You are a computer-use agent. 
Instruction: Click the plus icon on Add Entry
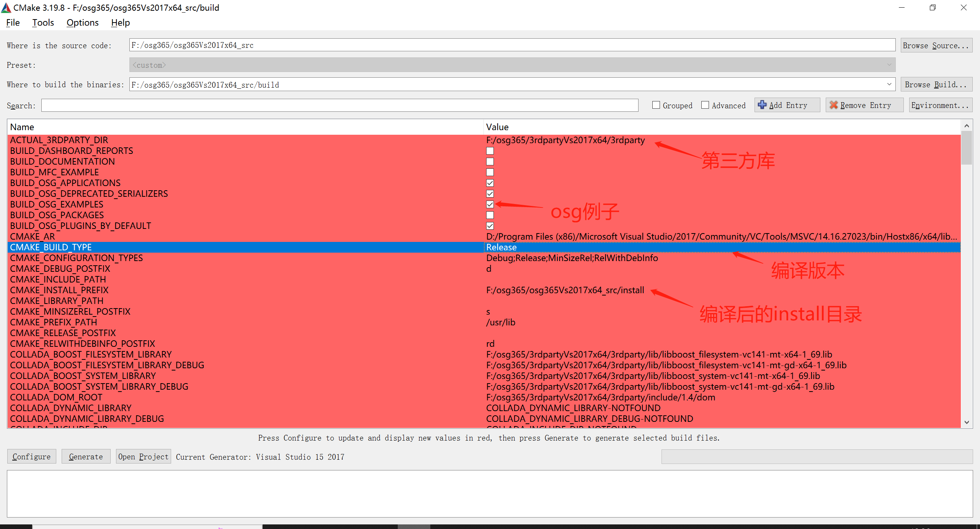click(762, 105)
